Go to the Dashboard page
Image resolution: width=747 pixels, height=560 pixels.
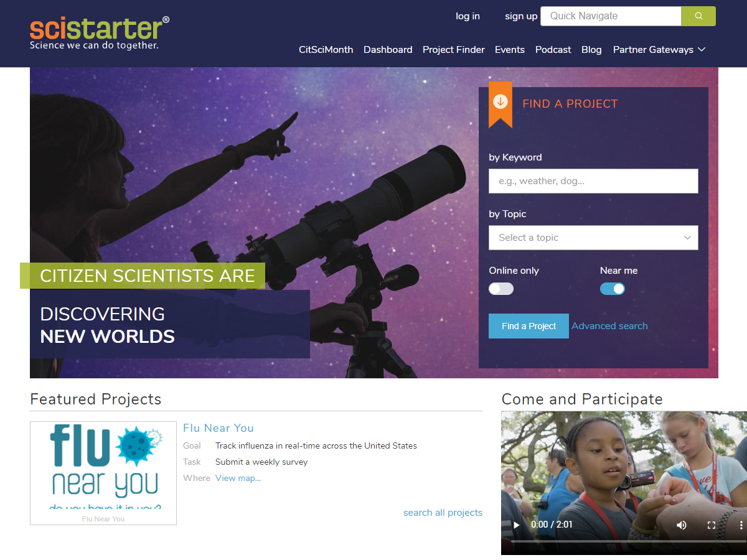pos(388,50)
